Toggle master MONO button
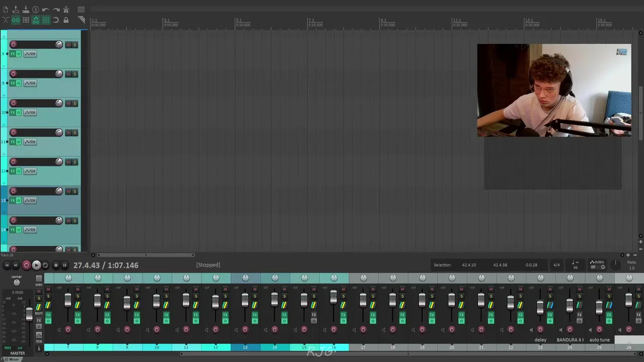This screenshot has height=362, width=644. pos(39,278)
